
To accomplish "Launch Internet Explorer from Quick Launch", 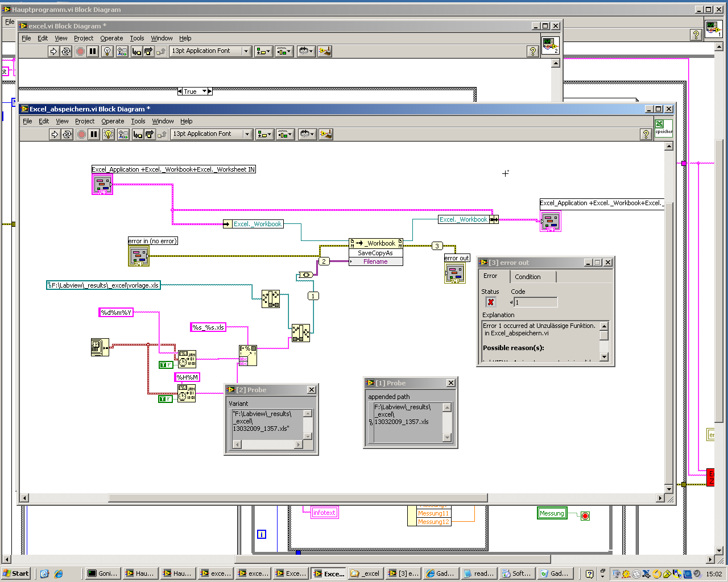I will pyautogui.click(x=58, y=573).
